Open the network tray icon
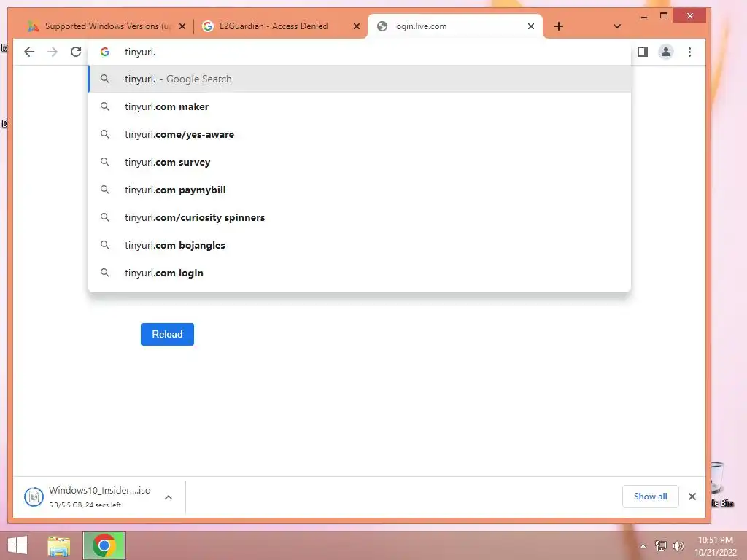The image size is (747, 560). coord(661,545)
